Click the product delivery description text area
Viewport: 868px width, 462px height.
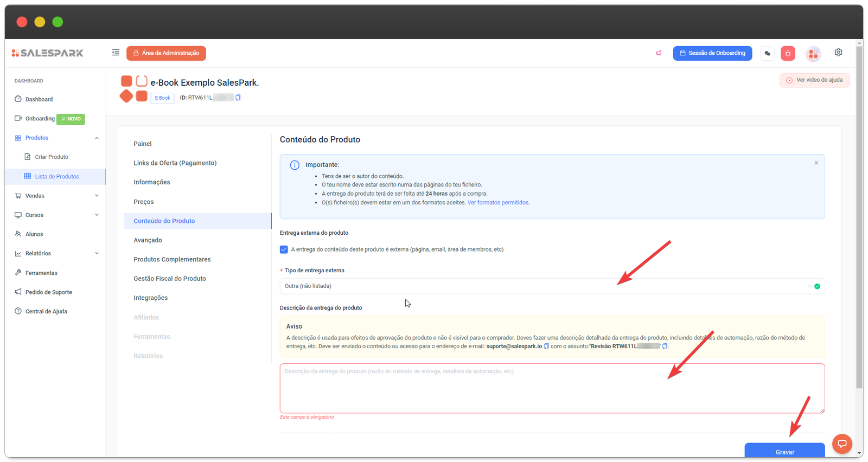(552, 388)
